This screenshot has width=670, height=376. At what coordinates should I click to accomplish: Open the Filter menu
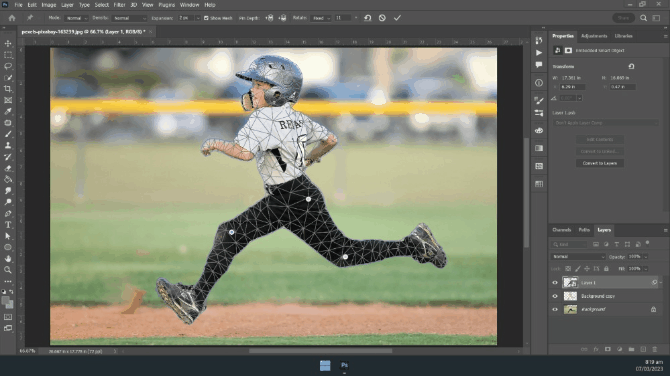tap(119, 5)
